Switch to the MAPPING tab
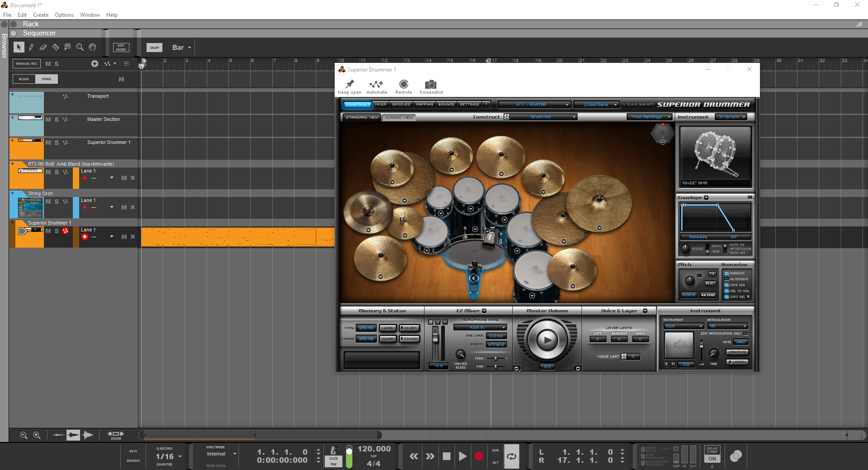This screenshot has width=868, height=470. (x=424, y=105)
